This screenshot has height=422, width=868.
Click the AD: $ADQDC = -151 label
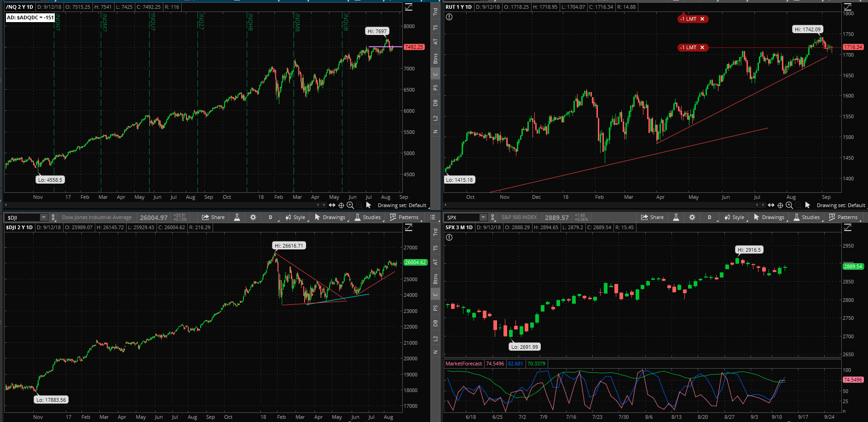coord(30,17)
